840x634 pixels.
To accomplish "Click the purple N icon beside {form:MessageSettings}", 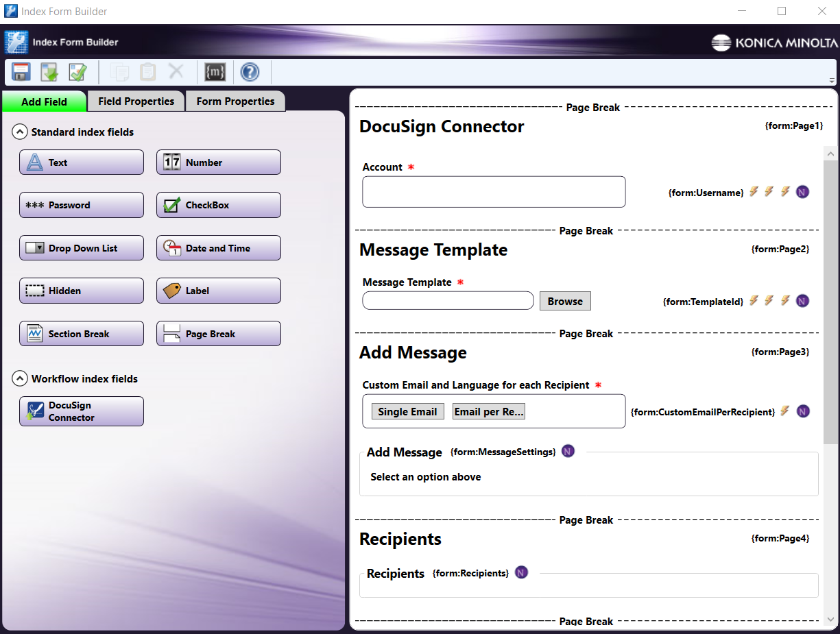I will pyautogui.click(x=568, y=451).
